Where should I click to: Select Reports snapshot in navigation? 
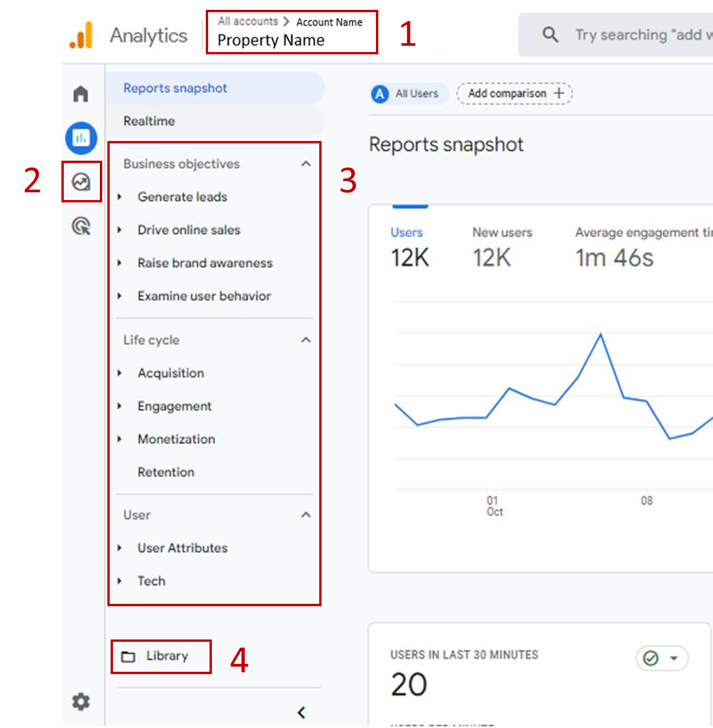point(175,88)
